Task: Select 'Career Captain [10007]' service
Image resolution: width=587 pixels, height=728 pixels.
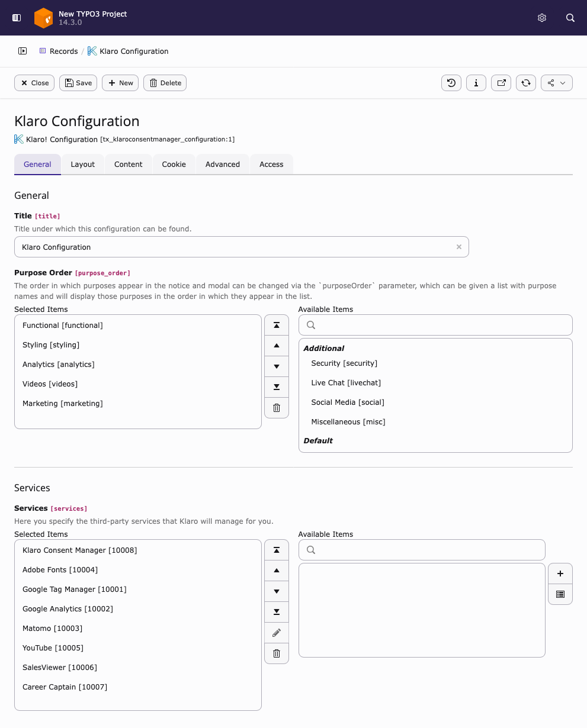Action: pos(138,687)
